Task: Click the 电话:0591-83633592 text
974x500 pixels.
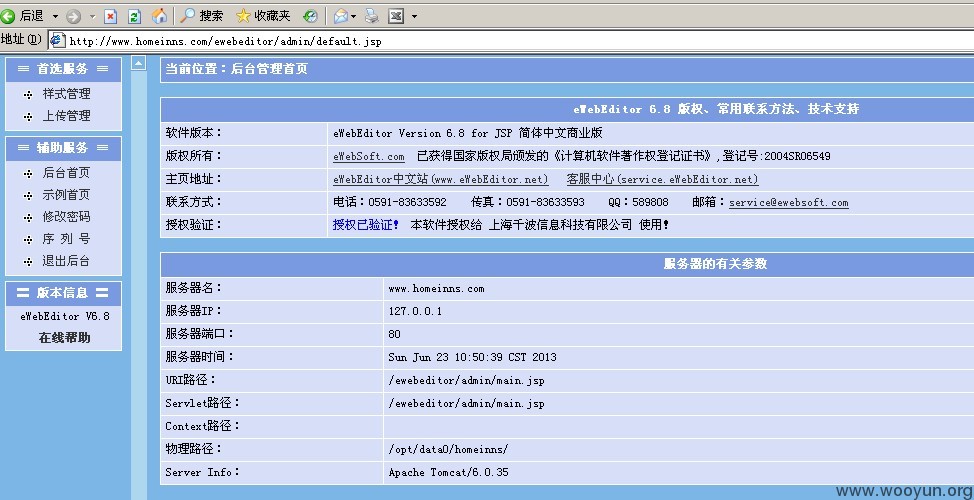Action: tap(389, 202)
